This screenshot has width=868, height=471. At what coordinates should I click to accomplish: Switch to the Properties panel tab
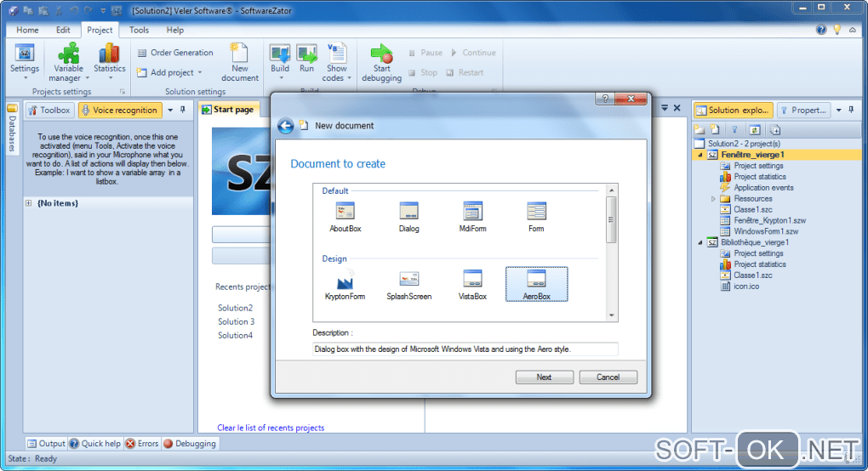click(x=803, y=110)
